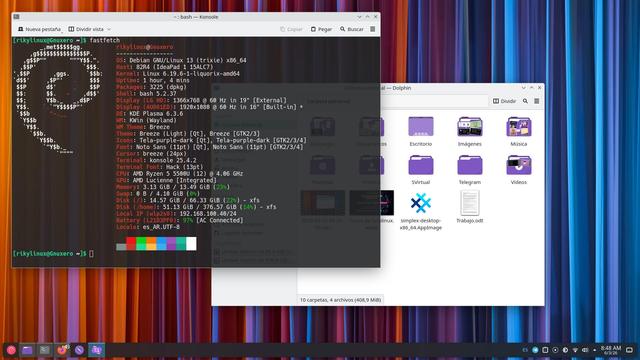The height and width of the screenshot is (360, 640).
Task: Click the Konsole window icon in title bar
Action: click(x=16, y=17)
